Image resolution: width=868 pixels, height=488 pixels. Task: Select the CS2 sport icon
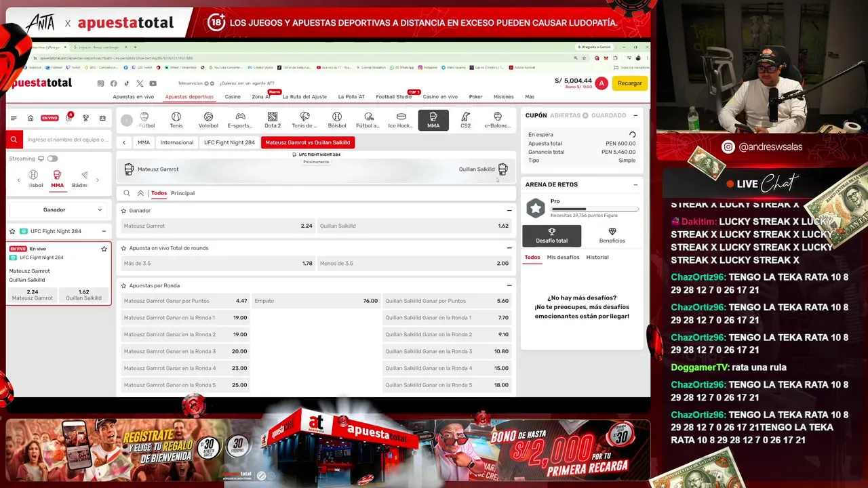pyautogui.click(x=465, y=120)
